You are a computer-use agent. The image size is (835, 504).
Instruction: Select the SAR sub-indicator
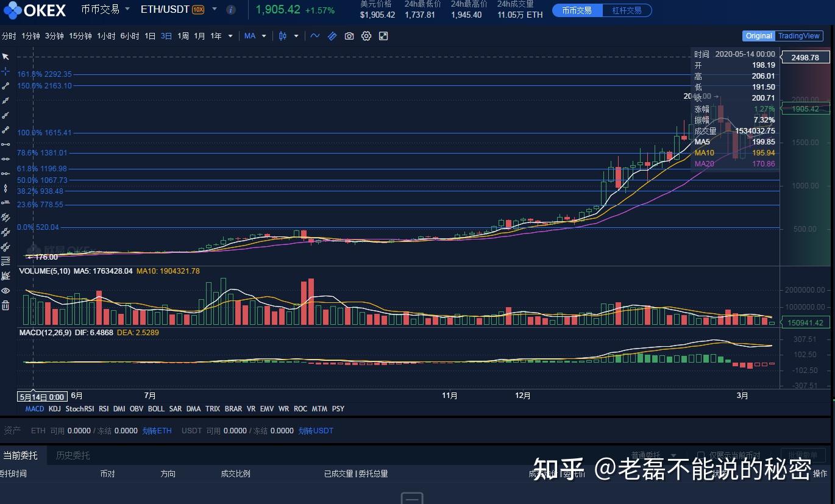[176, 409]
